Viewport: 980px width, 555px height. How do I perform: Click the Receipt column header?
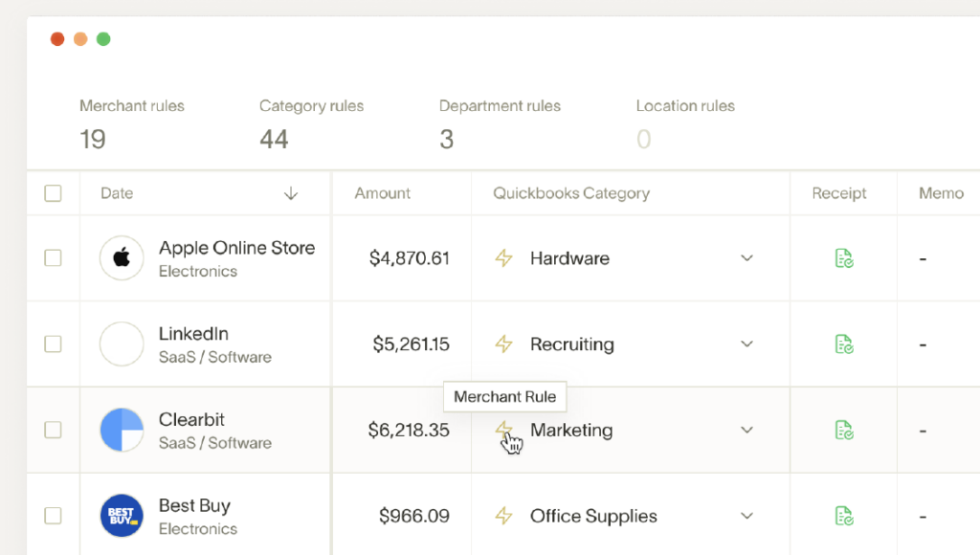[838, 193]
